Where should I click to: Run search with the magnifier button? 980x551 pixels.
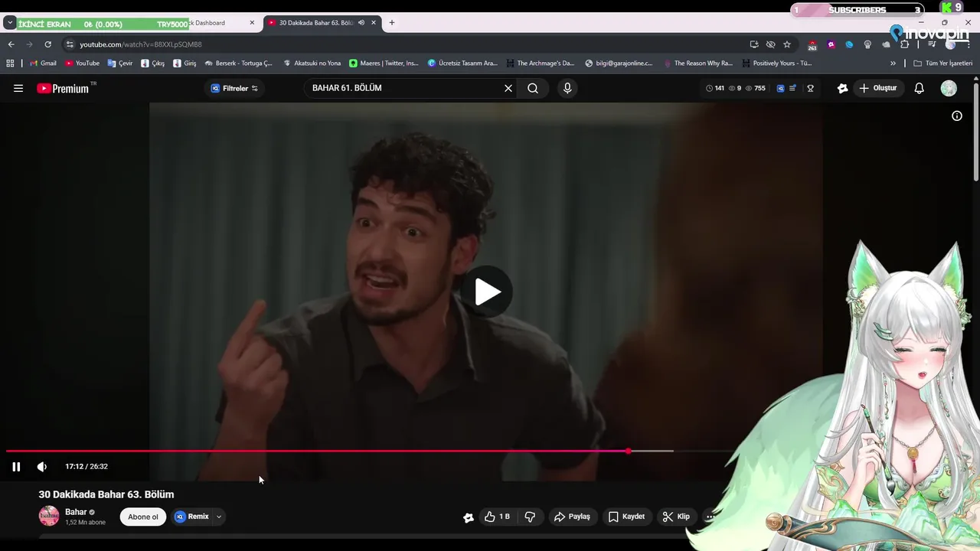[x=533, y=88]
